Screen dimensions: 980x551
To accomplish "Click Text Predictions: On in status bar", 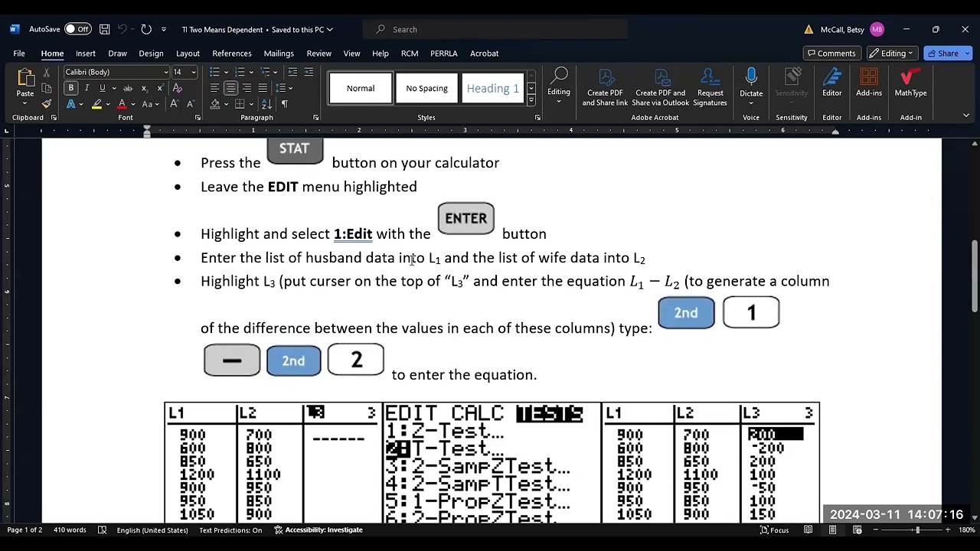I will [x=230, y=530].
